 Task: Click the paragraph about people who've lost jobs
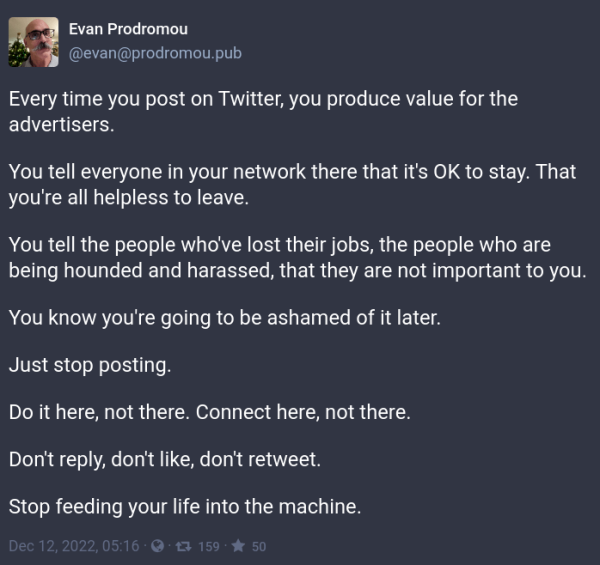297,257
